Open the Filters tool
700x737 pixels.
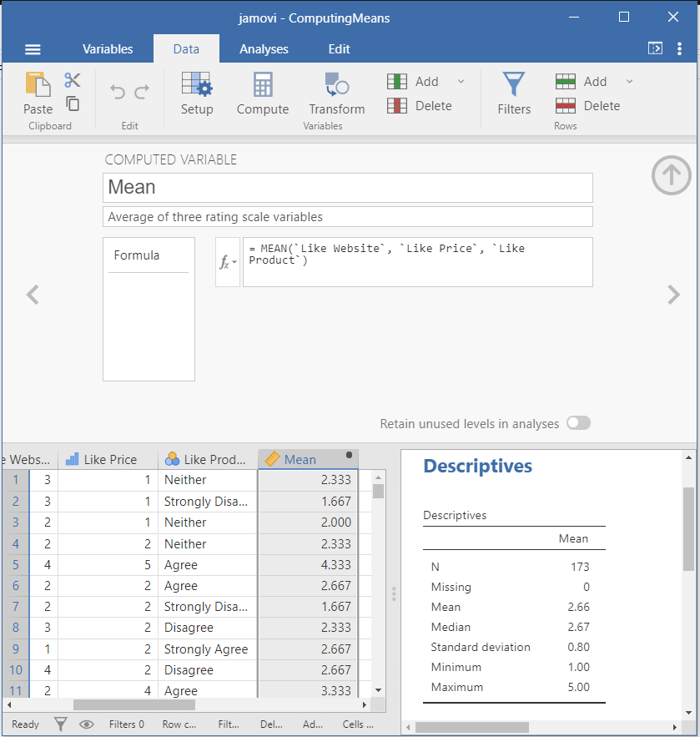[514, 94]
